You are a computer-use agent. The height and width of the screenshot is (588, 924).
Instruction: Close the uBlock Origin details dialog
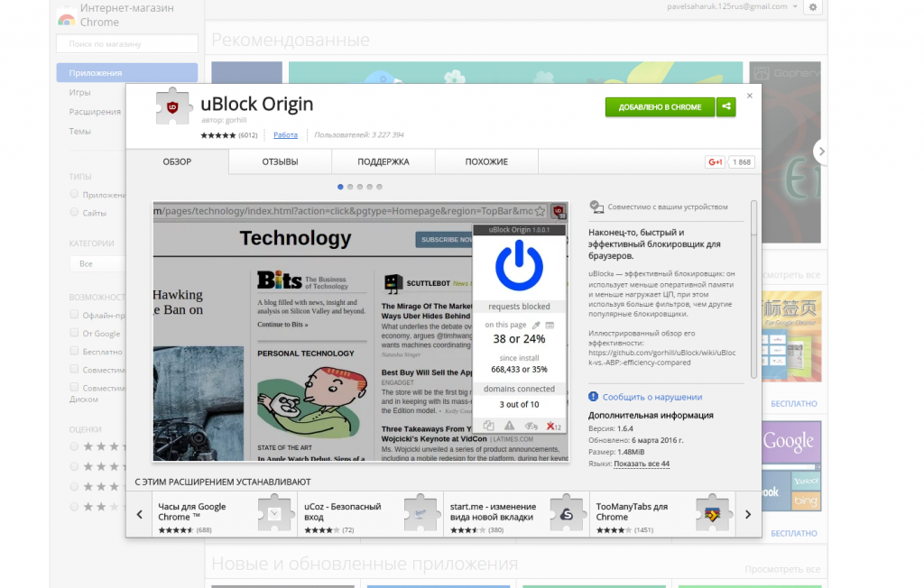(750, 96)
